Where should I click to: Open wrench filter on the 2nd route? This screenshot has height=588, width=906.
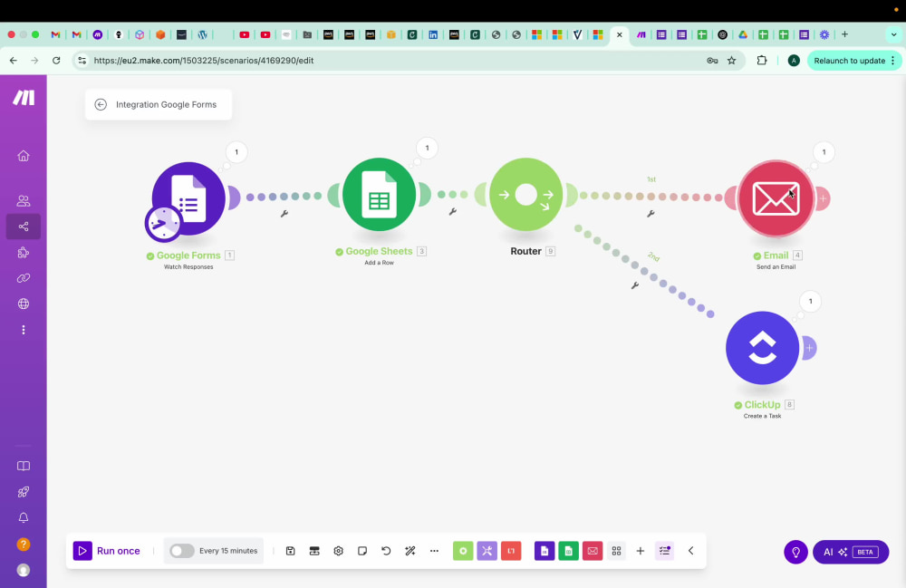click(x=635, y=285)
